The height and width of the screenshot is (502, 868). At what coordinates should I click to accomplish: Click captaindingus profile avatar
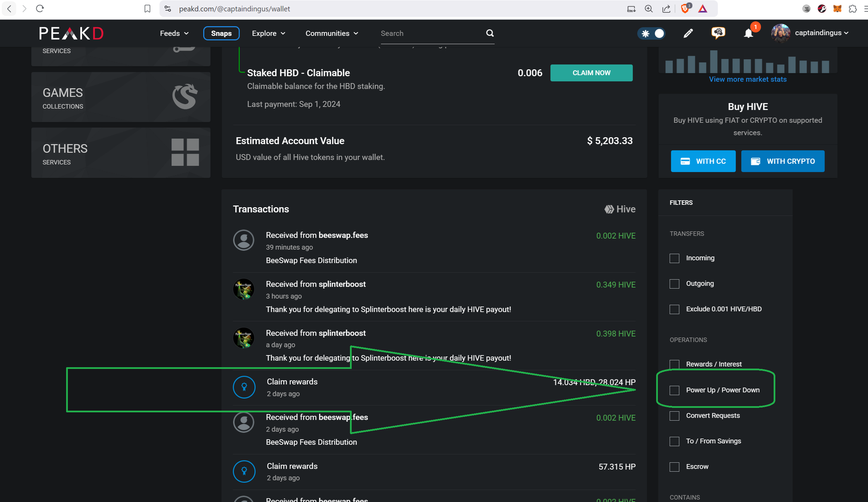point(781,33)
